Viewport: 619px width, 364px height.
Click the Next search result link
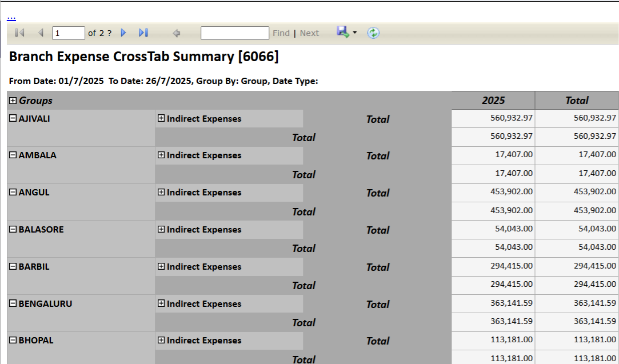pyautogui.click(x=309, y=33)
